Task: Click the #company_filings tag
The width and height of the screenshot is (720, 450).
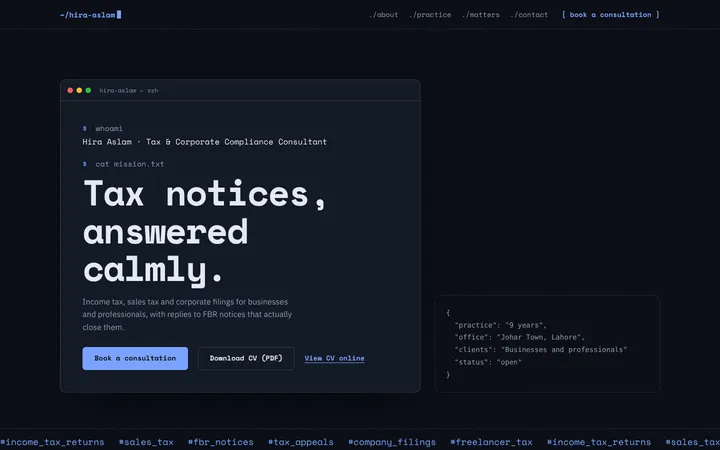Action: click(392, 442)
